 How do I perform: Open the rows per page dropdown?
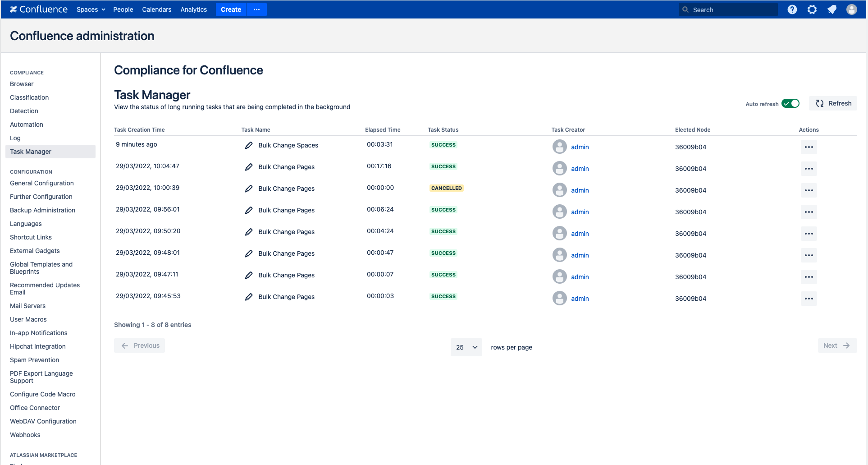466,347
